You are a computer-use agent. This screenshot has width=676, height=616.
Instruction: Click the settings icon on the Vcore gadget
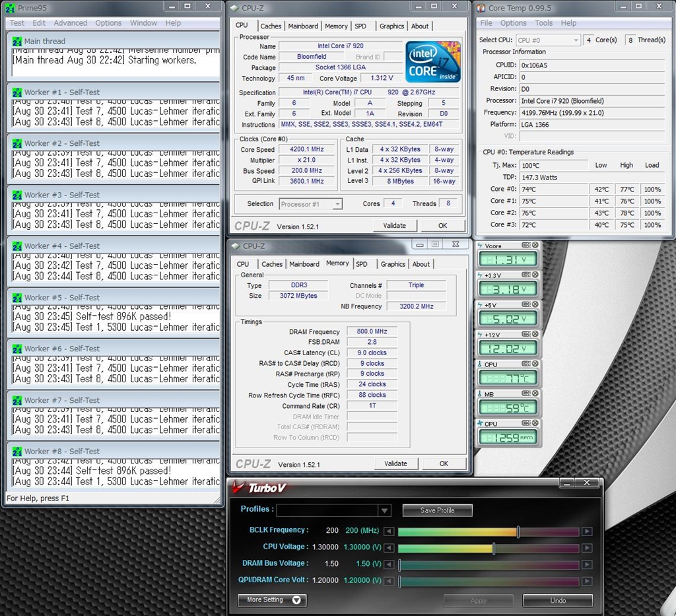point(525,246)
